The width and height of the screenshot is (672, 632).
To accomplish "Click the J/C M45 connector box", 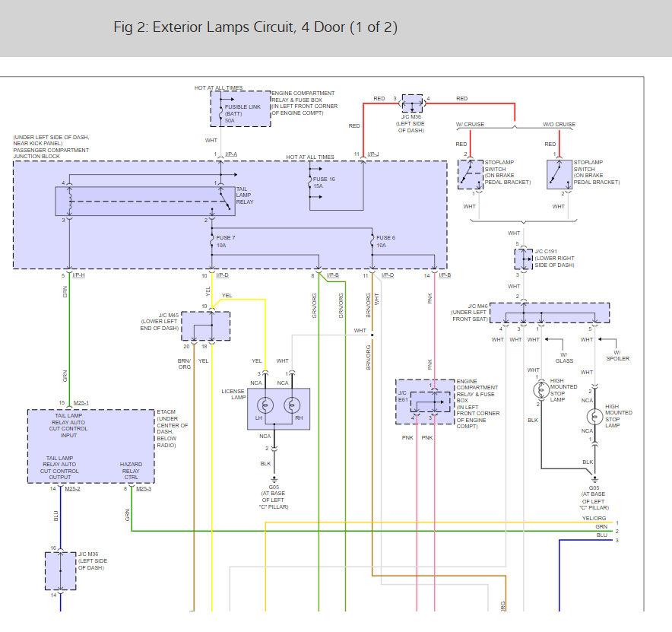I will click(206, 326).
